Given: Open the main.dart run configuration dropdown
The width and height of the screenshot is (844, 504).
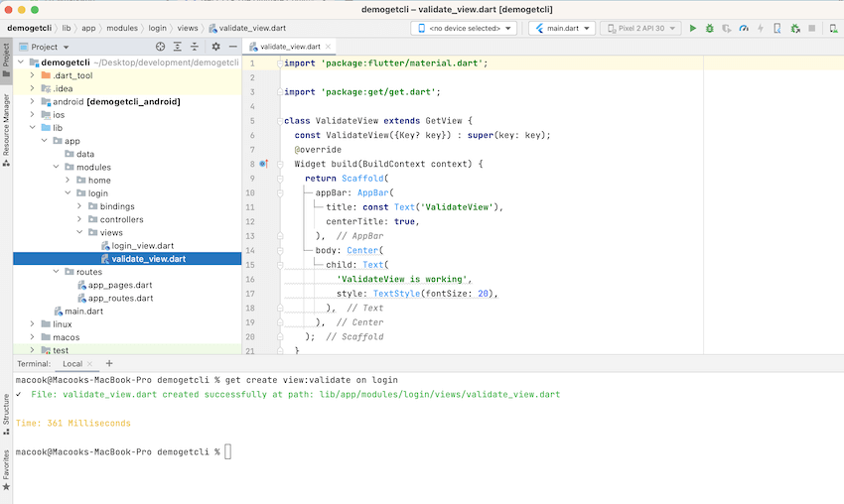Looking at the screenshot, I should 562,29.
